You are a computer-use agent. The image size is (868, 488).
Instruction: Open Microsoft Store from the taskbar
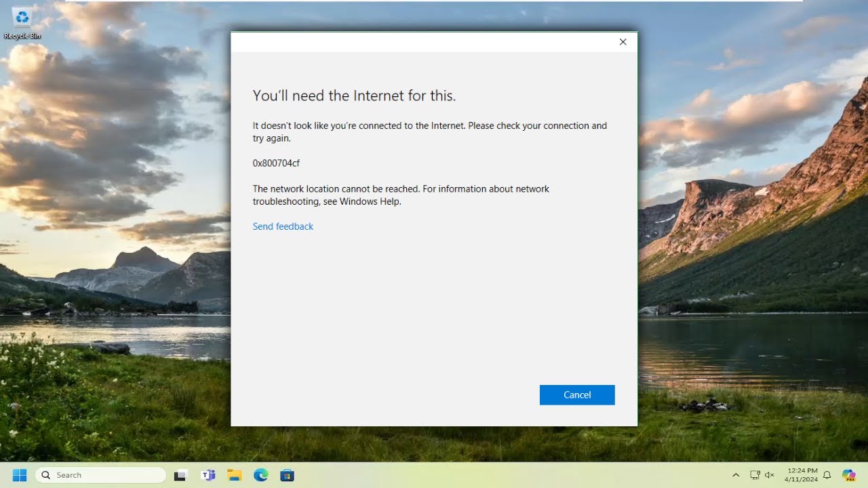click(288, 475)
